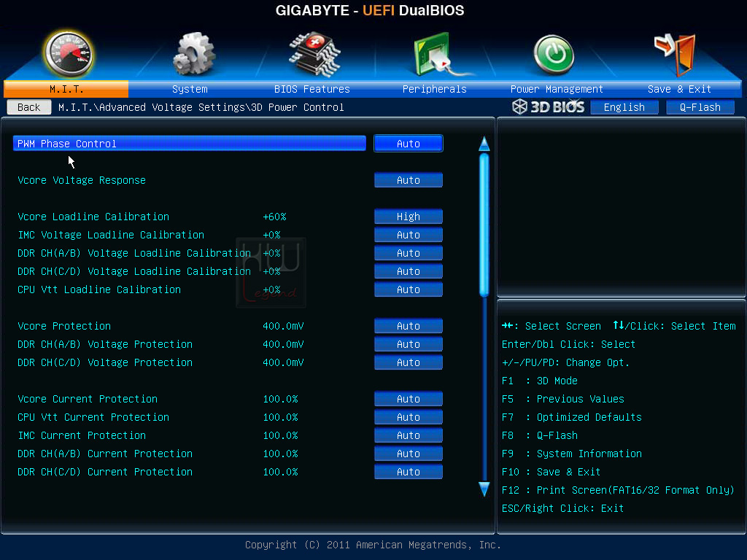747x560 pixels.
Task: Click the F5 Previous Values help line
Action: point(562,399)
